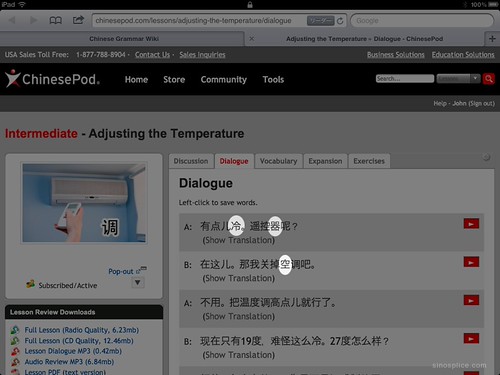Viewport: 500px width, 375px height.
Task: Tap the word 空调 in second line
Action: [290, 264]
